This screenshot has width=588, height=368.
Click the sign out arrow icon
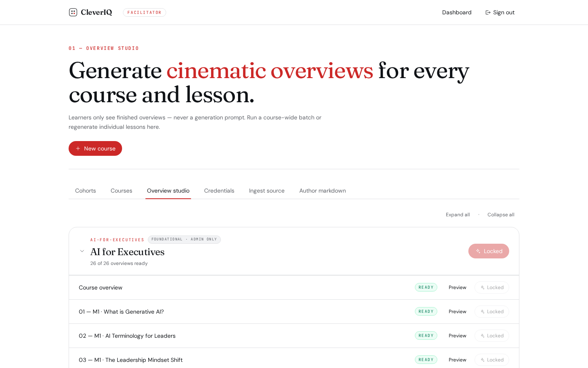488,13
